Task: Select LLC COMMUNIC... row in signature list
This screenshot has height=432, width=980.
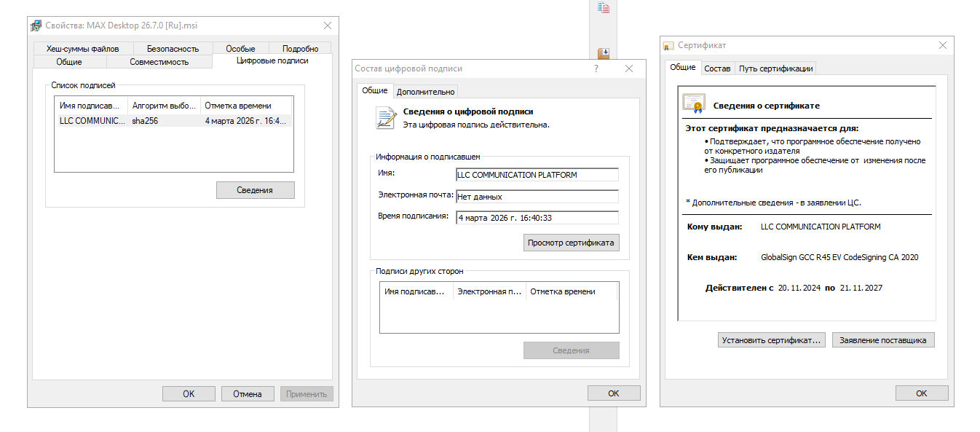Action: [x=173, y=121]
